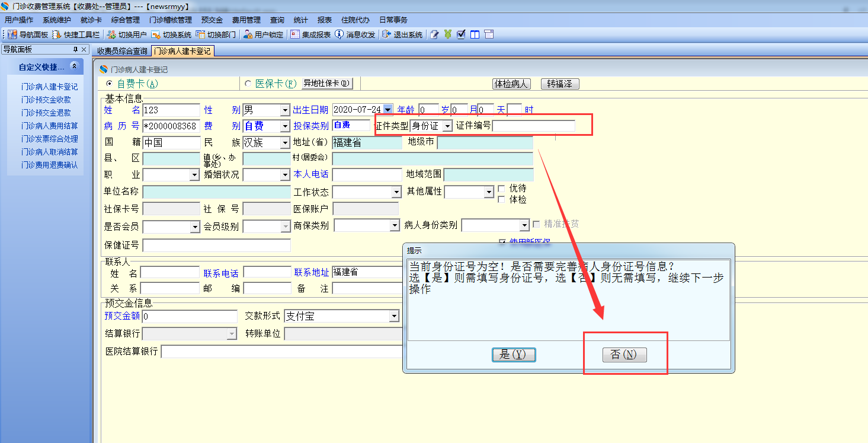Click the green yen currency toolbar icon
868x443 pixels.
pos(448,35)
